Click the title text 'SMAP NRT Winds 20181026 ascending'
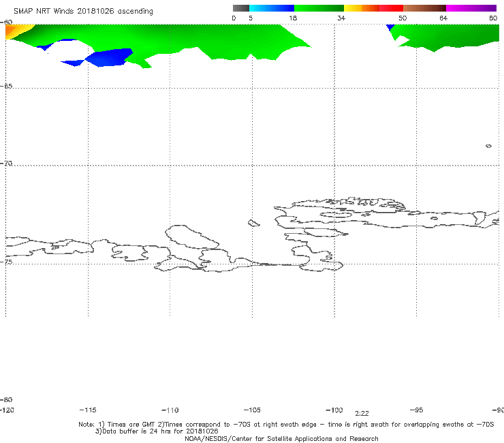 (x=83, y=11)
